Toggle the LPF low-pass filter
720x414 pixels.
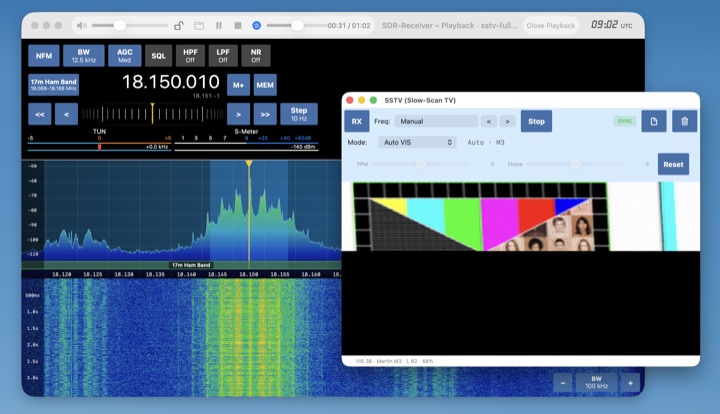click(223, 56)
